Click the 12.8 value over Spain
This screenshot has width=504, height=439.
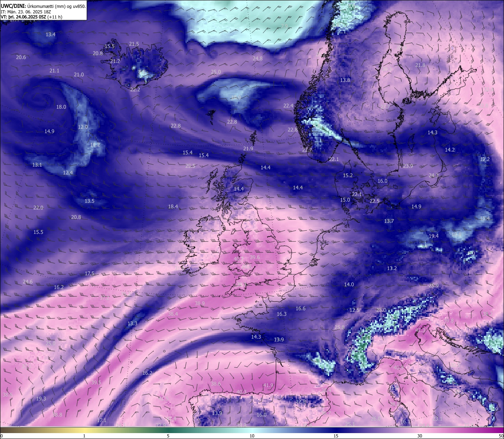pyautogui.click(x=300, y=402)
